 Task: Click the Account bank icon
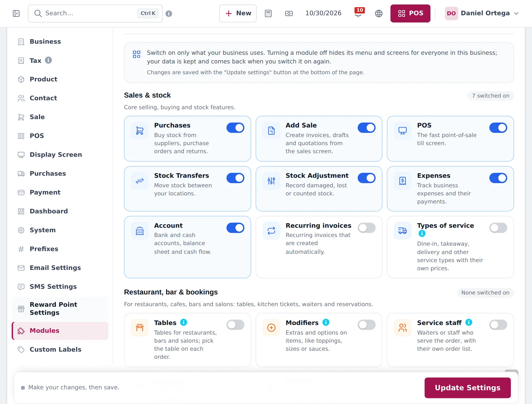[x=140, y=231]
